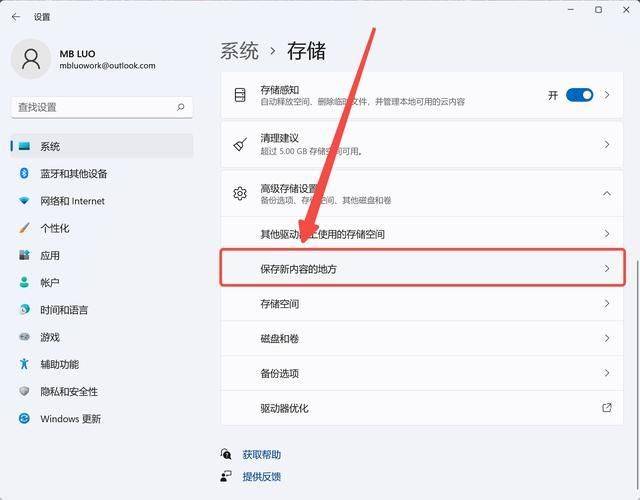Click the 设置 window title text

click(42, 17)
